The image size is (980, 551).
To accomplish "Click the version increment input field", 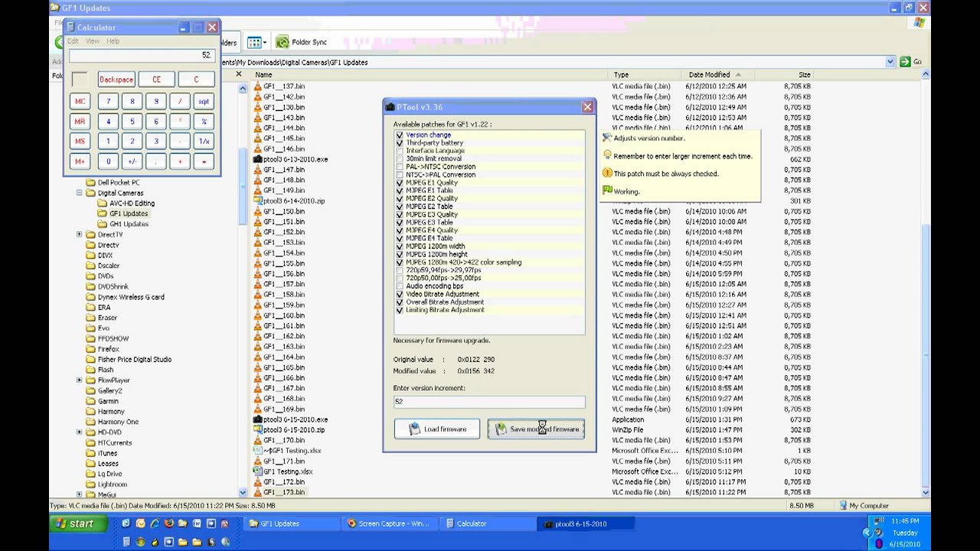I will tap(489, 402).
